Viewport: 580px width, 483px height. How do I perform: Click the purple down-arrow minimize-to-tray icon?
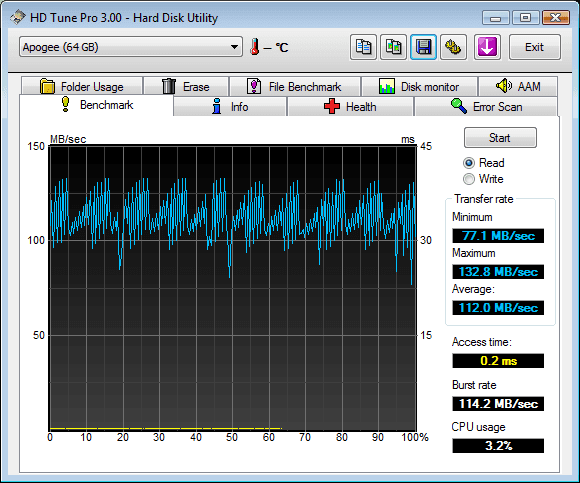487,47
